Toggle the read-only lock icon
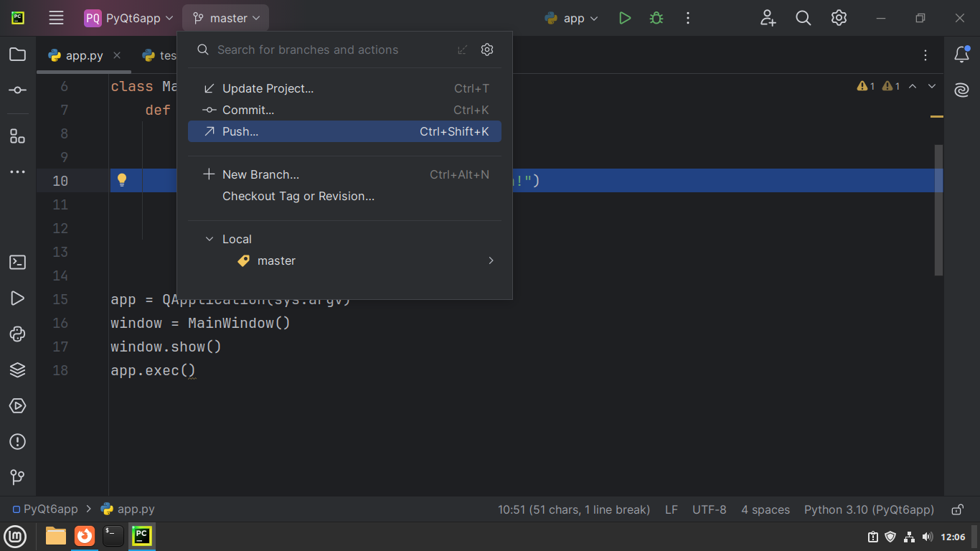This screenshot has height=551, width=980. 957,509
